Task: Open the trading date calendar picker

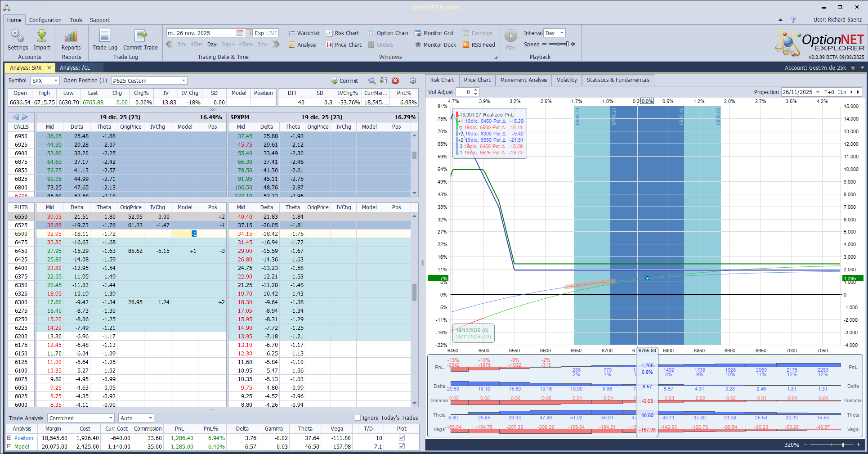Action: tap(240, 33)
